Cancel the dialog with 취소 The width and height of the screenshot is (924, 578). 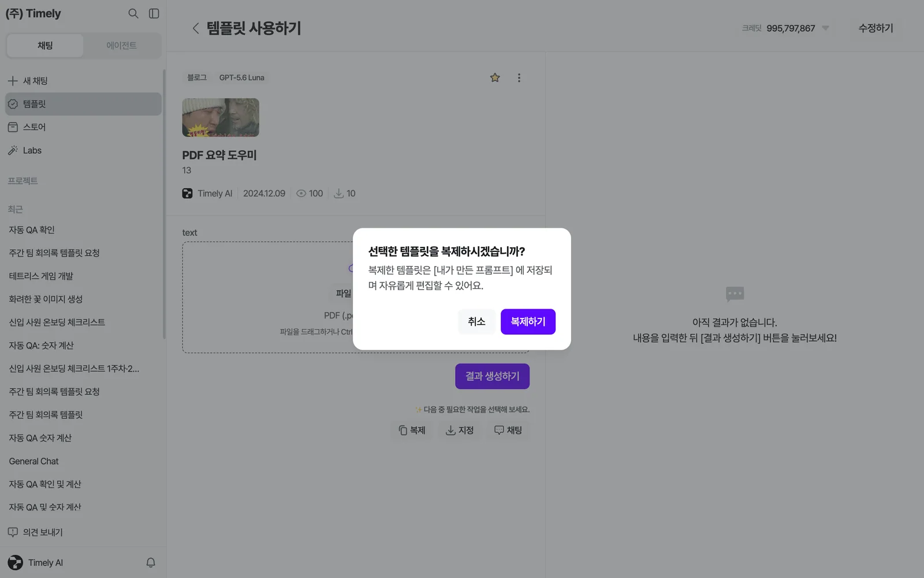476,321
